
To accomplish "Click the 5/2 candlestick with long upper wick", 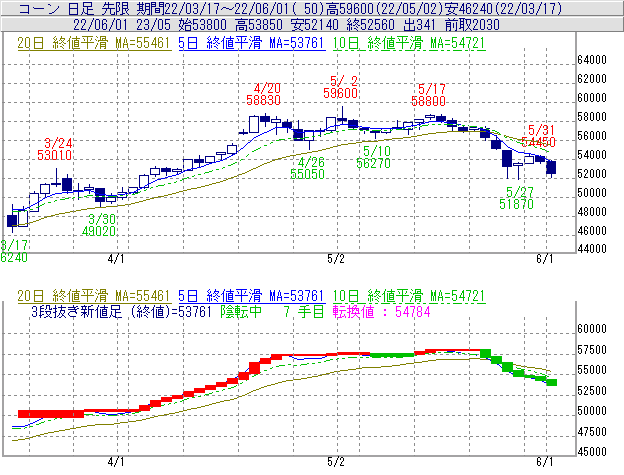I will click(342, 115).
